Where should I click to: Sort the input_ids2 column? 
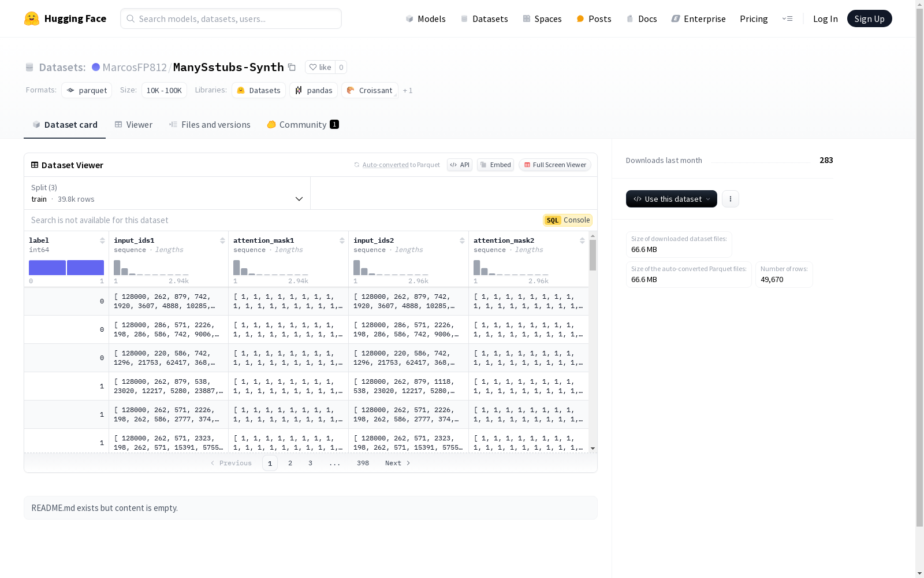pos(462,240)
